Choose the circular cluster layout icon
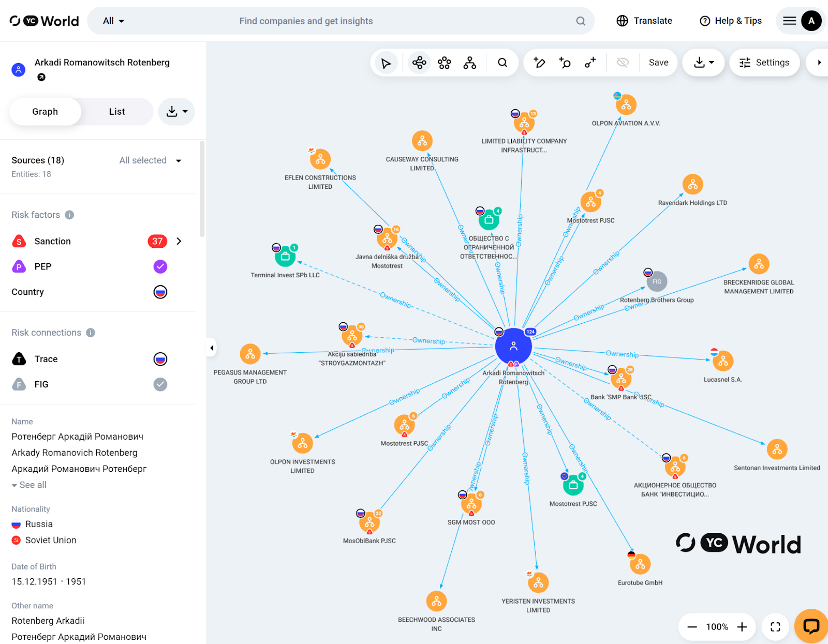828x644 pixels. coord(445,63)
